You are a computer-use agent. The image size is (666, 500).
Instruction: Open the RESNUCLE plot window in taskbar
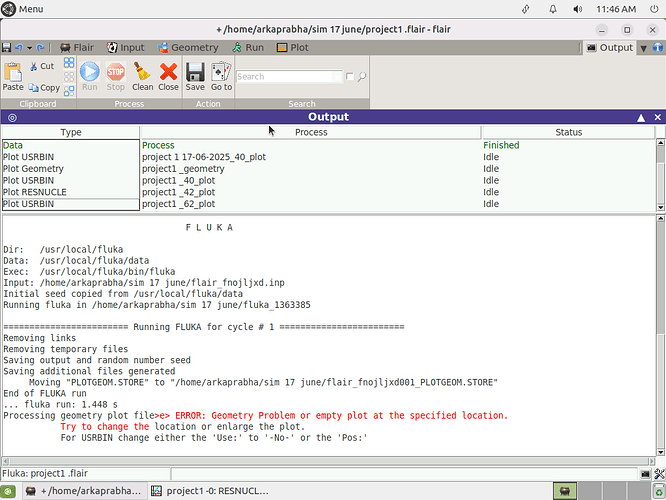click(x=212, y=491)
